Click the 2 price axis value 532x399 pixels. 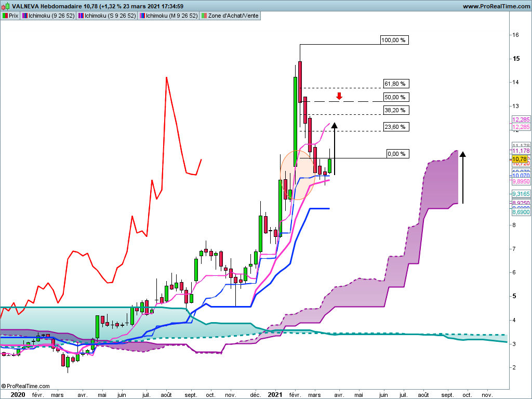click(514, 367)
